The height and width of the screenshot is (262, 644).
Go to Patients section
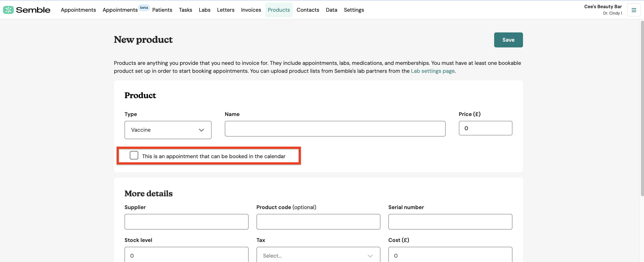tap(162, 10)
